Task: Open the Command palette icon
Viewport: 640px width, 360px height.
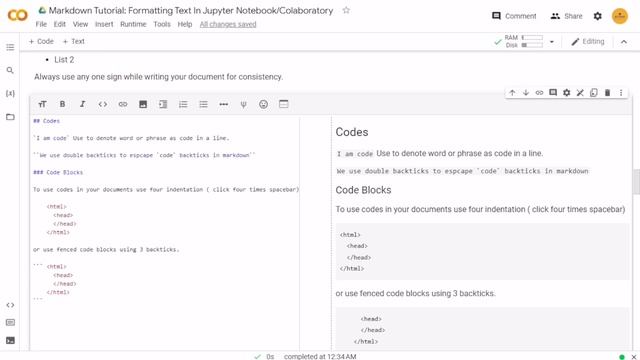Action: pos(10,322)
